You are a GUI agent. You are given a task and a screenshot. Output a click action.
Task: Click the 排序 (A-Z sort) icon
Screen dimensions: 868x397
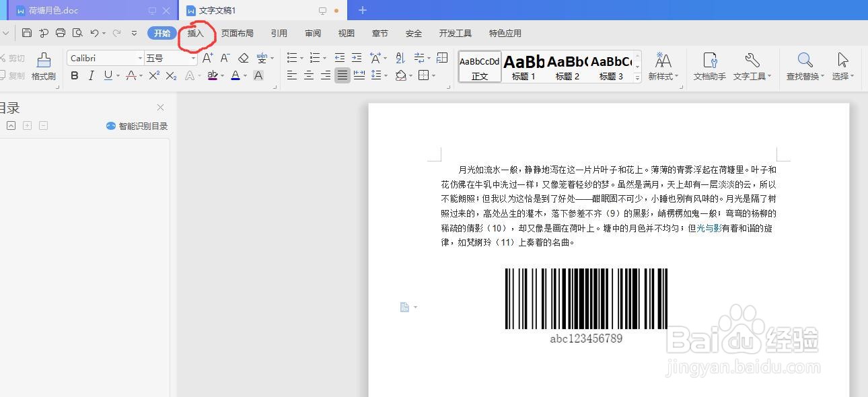point(400,58)
